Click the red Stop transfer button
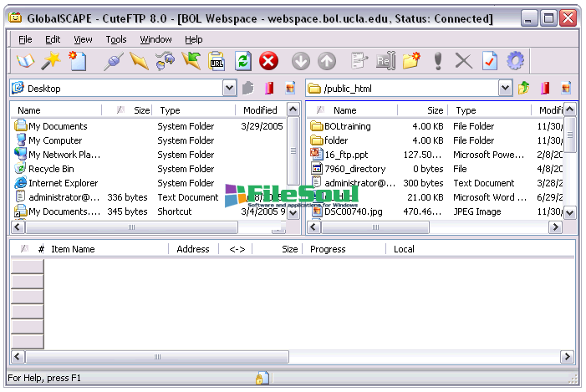Viewport: 586px width, 392px height. (x=268, y=60)
